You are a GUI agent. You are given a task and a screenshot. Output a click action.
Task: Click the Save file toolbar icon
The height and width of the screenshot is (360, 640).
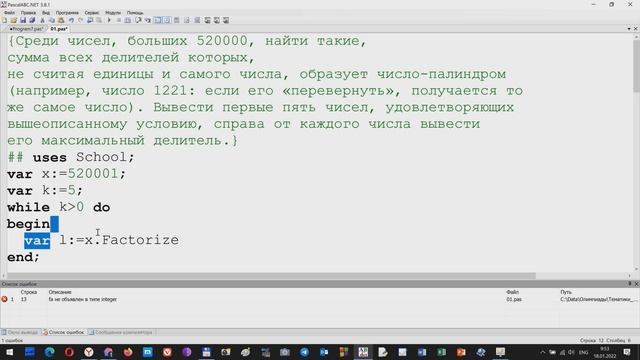(x=23, y=20)
